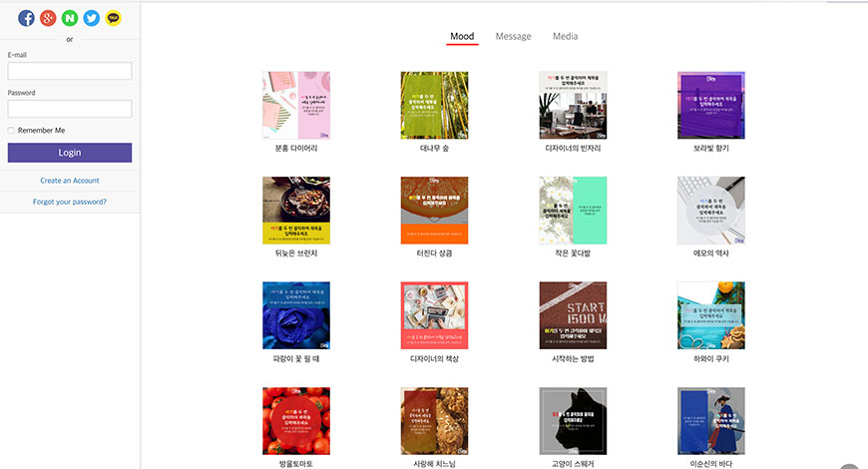Focus the Password input field
Image resolution: width=868 pixels, height=469 pixels.
coord(70,109)
